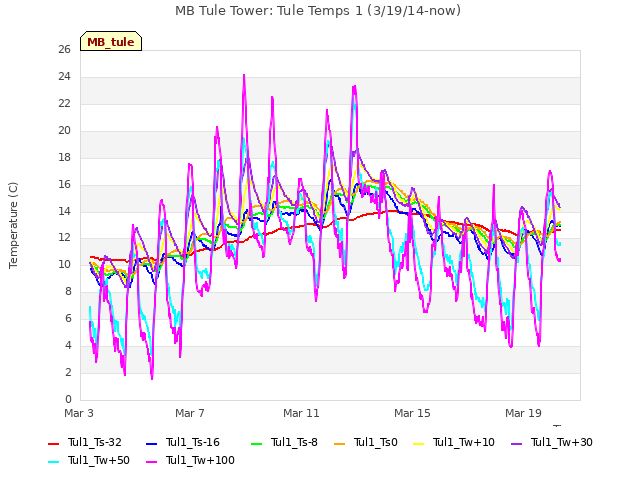Click the 20 y-axis tick label
Image resolution: width=640 pixels, height=480 pixels.
coord(64,131)
